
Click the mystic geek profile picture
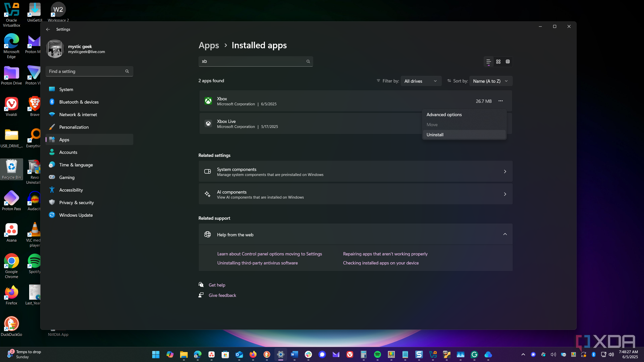(55, 49)
